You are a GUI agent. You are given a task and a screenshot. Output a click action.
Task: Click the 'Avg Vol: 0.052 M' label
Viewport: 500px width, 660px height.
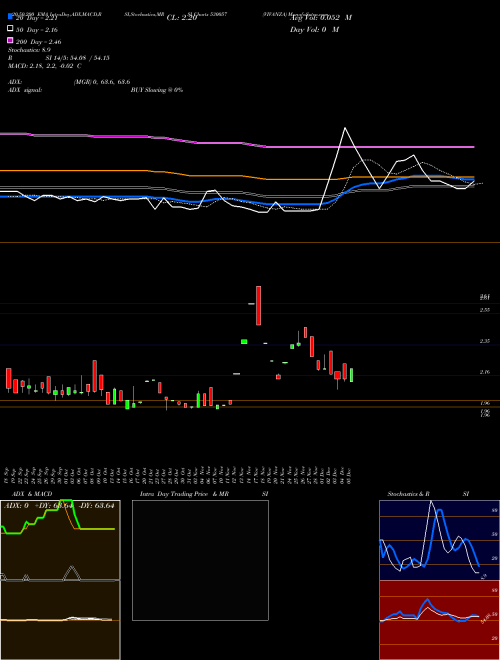(x=321, y=18)
